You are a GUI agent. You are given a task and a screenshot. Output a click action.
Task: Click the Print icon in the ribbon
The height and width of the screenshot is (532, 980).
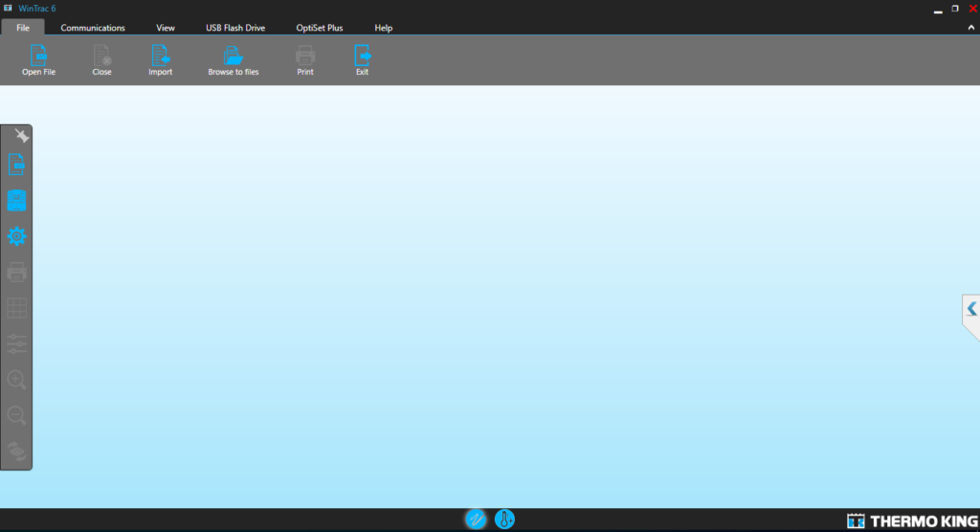pos(304,55)
